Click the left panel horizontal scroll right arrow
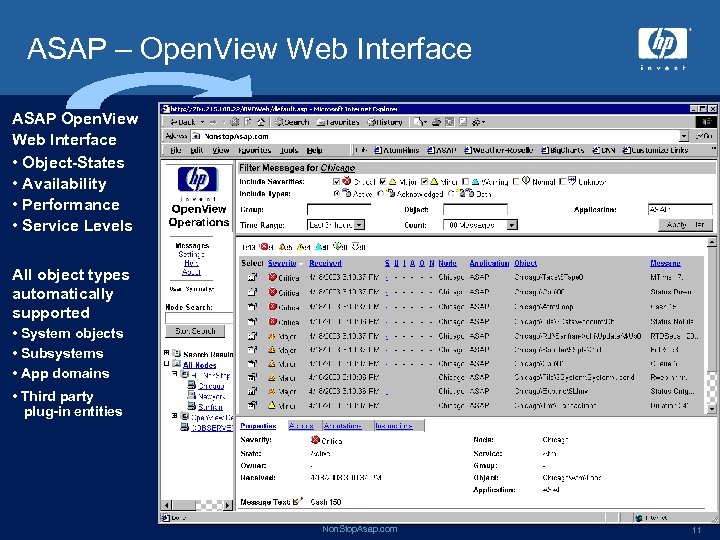Screen dimensions: 720x540 pos(228,505)
